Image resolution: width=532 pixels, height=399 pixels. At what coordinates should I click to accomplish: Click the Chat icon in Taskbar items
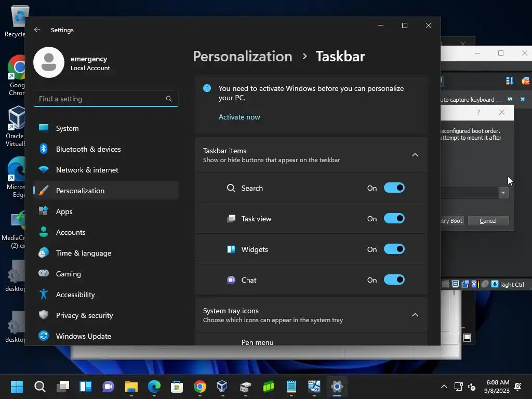pos(231,280)
